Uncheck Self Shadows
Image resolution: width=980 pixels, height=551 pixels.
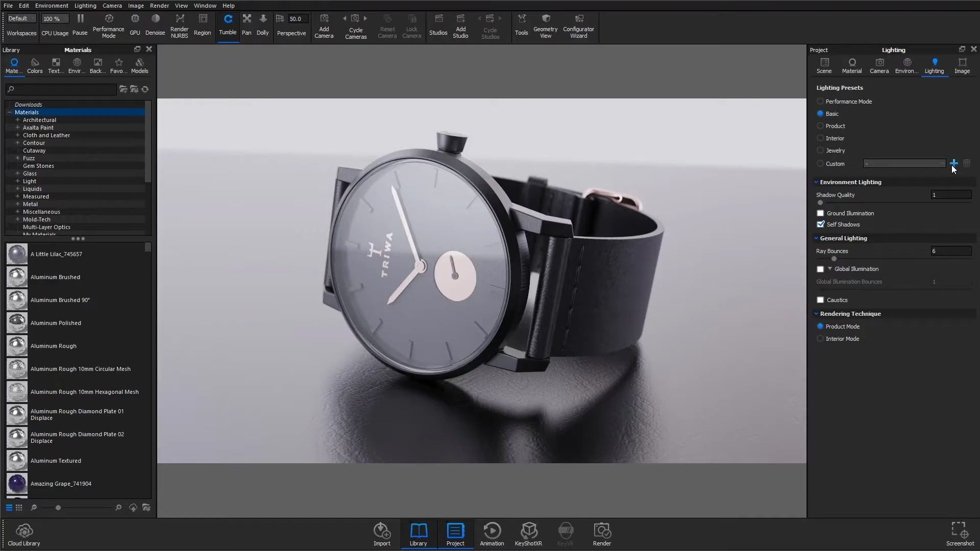pyautogui.click(x=820, y=224)
